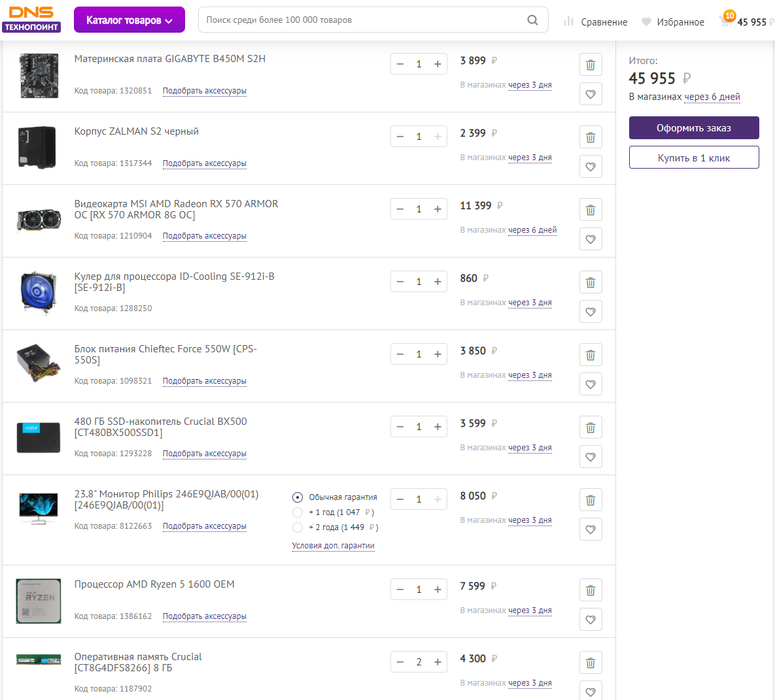Expand the Каталог товаров dropdown
This screenshot has height=700, width=775.
pyautogui.click(x=129, y=20)
